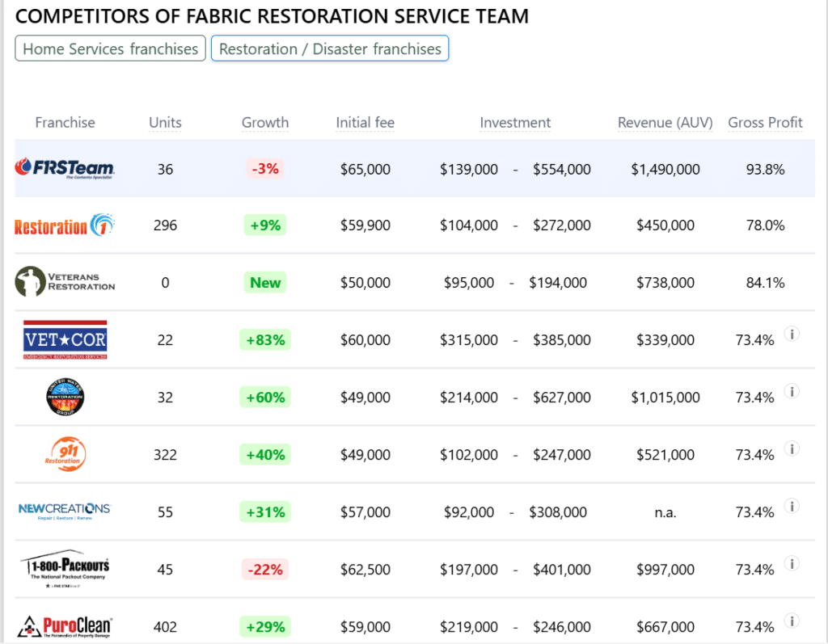Select the $627,000 investment maximum
828x644 pixels.
click(562, 398)
